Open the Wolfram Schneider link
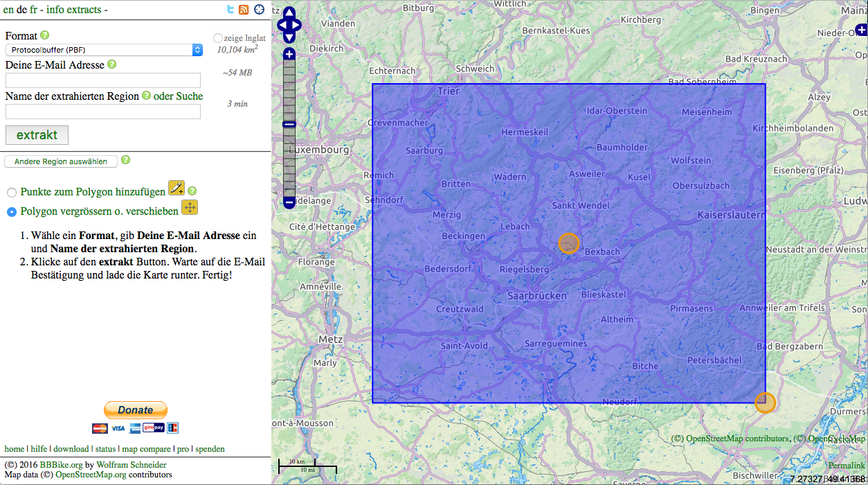This screenshot has width=868, height=485. [x=132, y=465]
